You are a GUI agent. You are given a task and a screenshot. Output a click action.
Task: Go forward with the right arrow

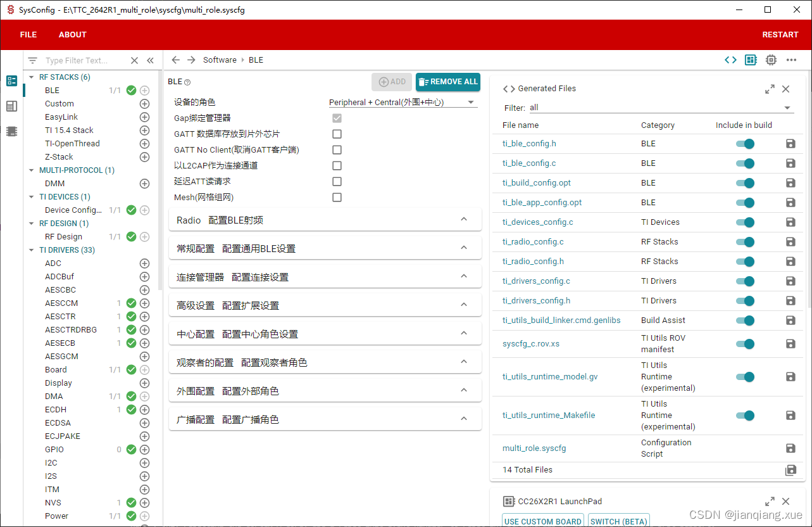(x=191, y=60)
